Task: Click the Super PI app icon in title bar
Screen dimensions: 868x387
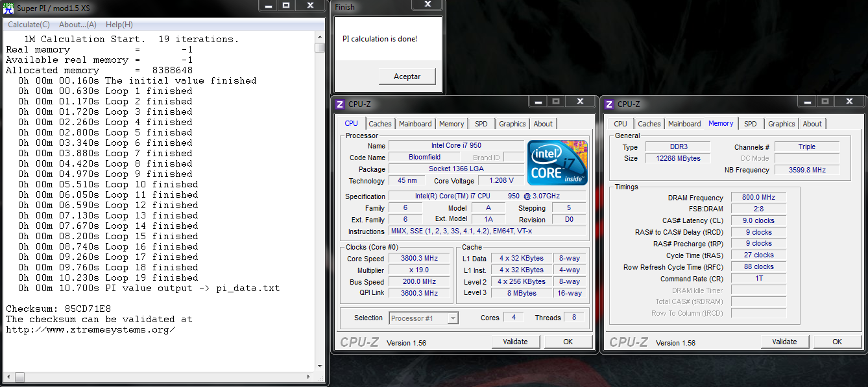Action: coord(8,7)
